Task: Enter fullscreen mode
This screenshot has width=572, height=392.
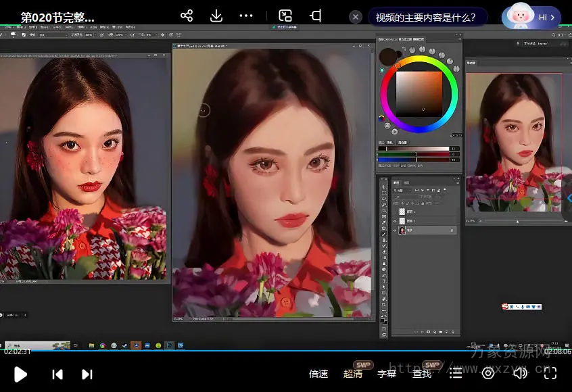Action: (550, 373)
